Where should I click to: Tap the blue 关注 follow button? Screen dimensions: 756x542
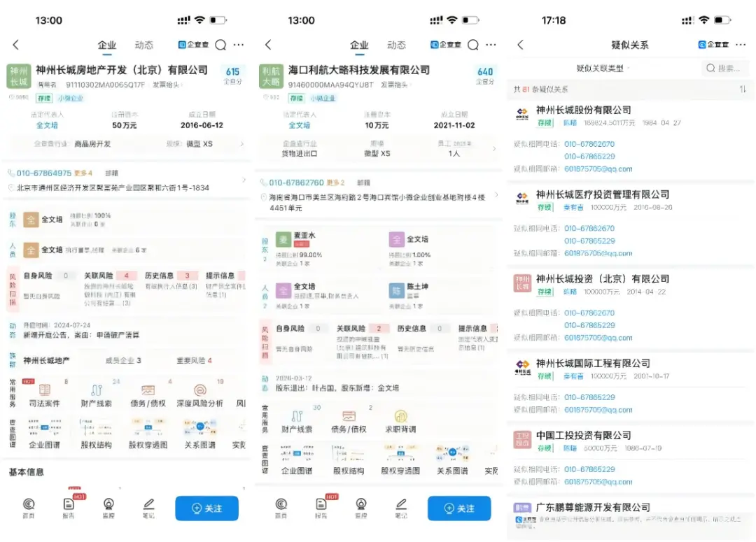pos(206,509)
